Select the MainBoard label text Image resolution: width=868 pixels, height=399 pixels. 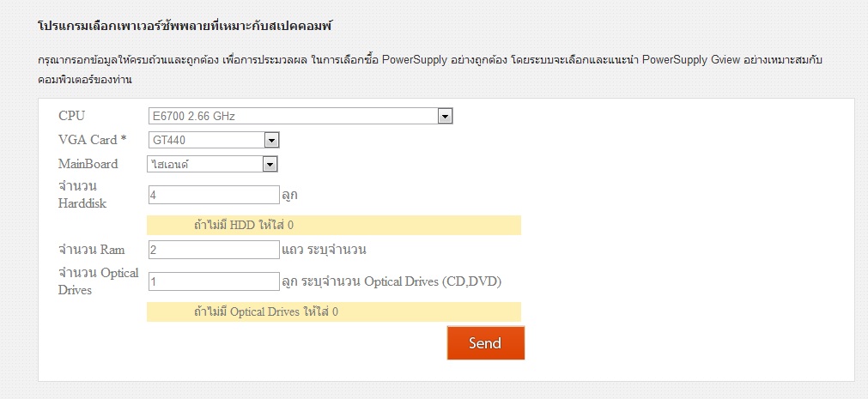pos(88,164)
